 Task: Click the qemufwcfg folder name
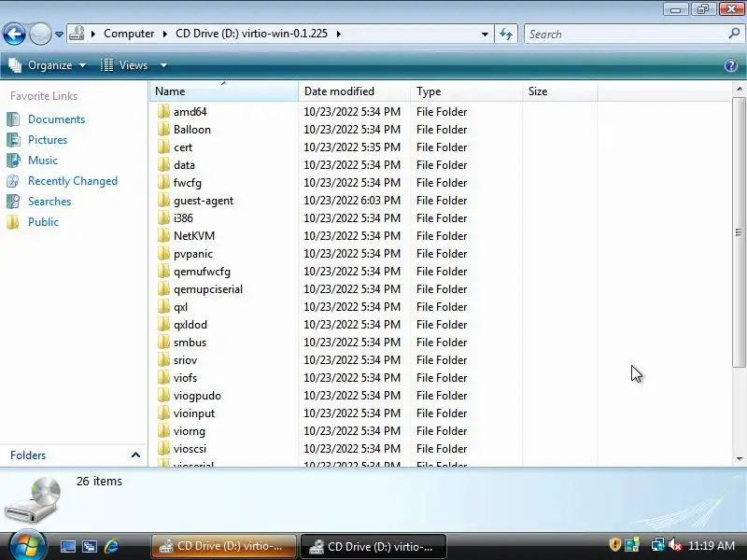pyautogui.click(x=202, y=272)
